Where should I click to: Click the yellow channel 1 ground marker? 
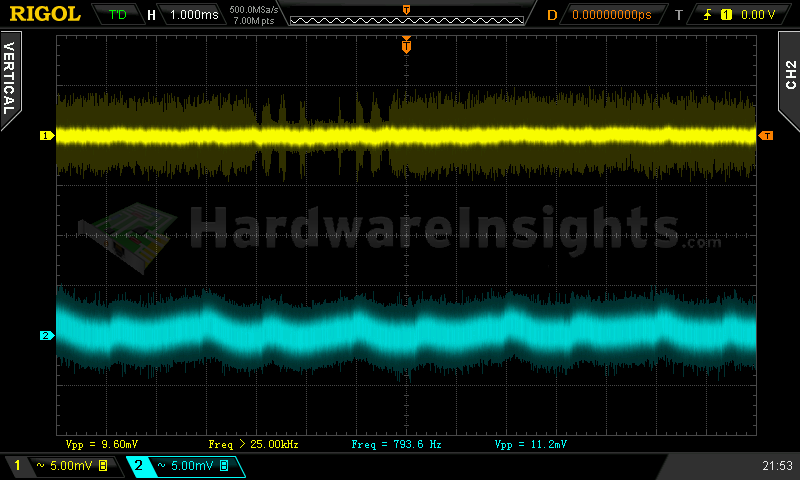(x=45, y=135)
